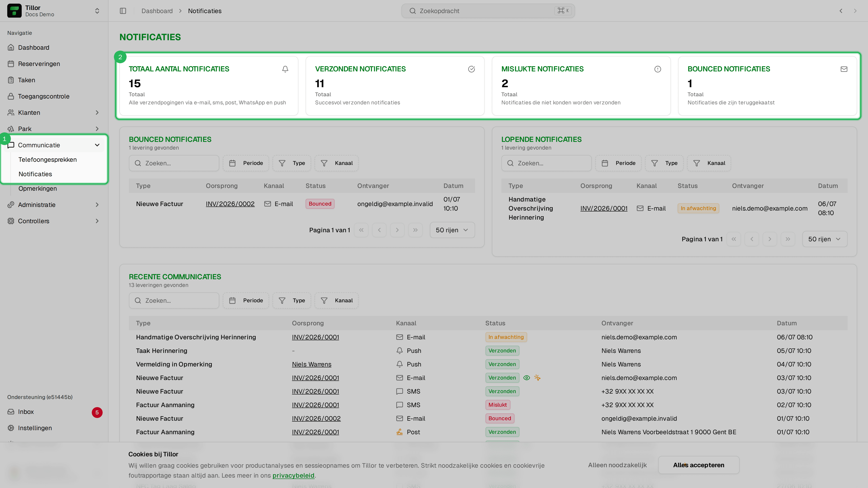The width and height of the screenshot is (868, 488).
Task: Click previous-page arrow in Lopende Notificaties pagination
Action: coord(752,239)
